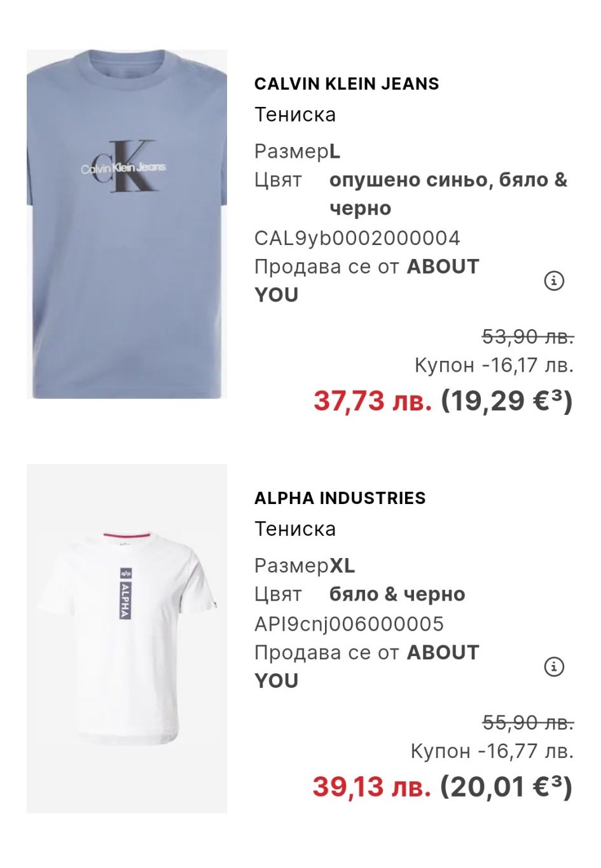
Task: Open the blue Calvin Klein t-shirt image
Action: point(127,224)
